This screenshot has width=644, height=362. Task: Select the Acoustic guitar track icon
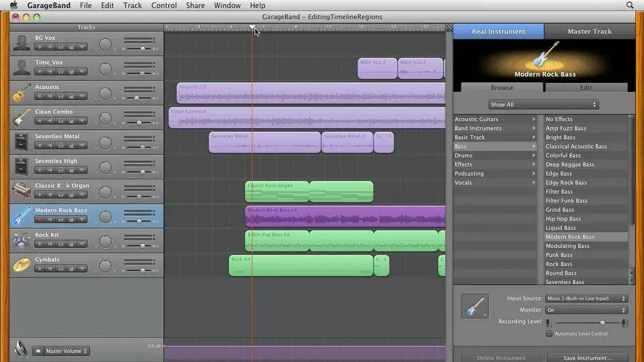point(21,93)
